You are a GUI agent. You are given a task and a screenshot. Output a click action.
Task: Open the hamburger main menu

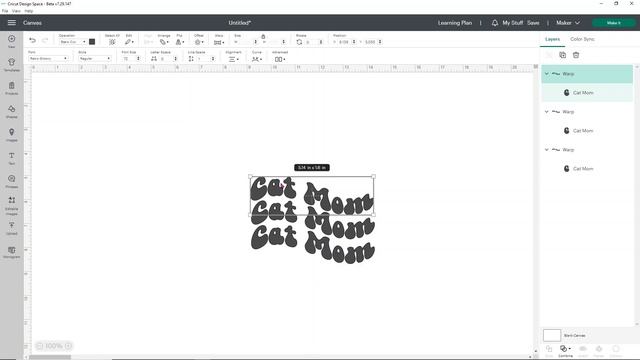11,23
